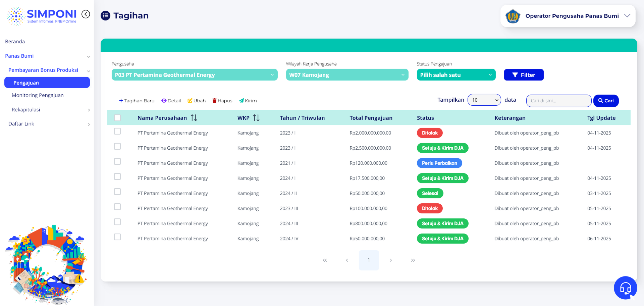This screenshot has width=644, height=306.
Task: Focus the 'Cari di sini...' search field
Action: (x=559, y=101)
